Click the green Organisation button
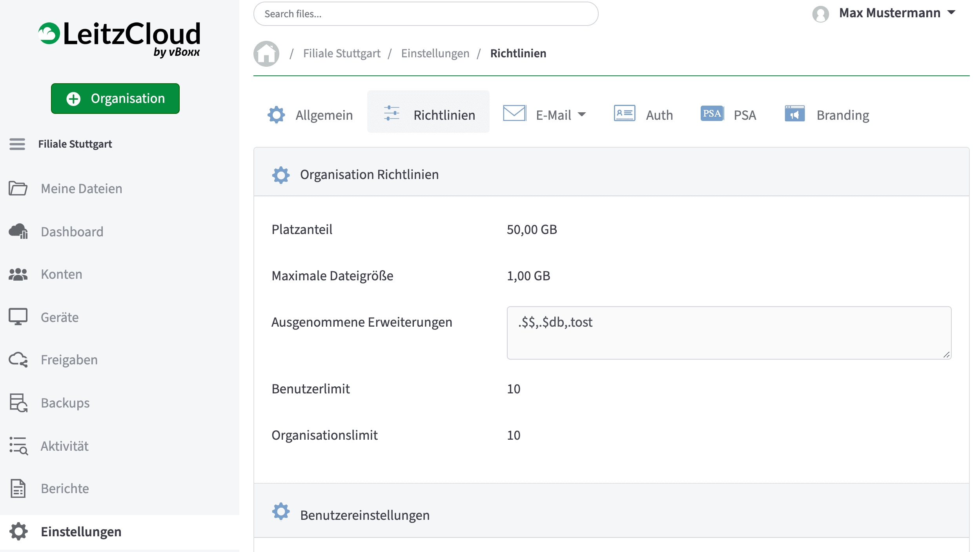980x552 pixels. [x=115, y=99]
